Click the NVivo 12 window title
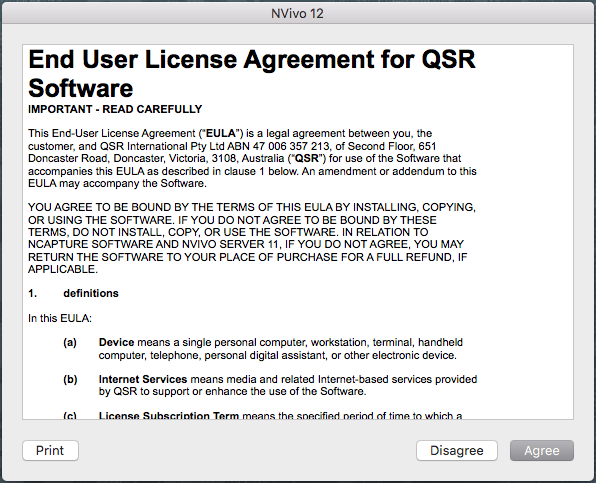 (x=297, y=14)
